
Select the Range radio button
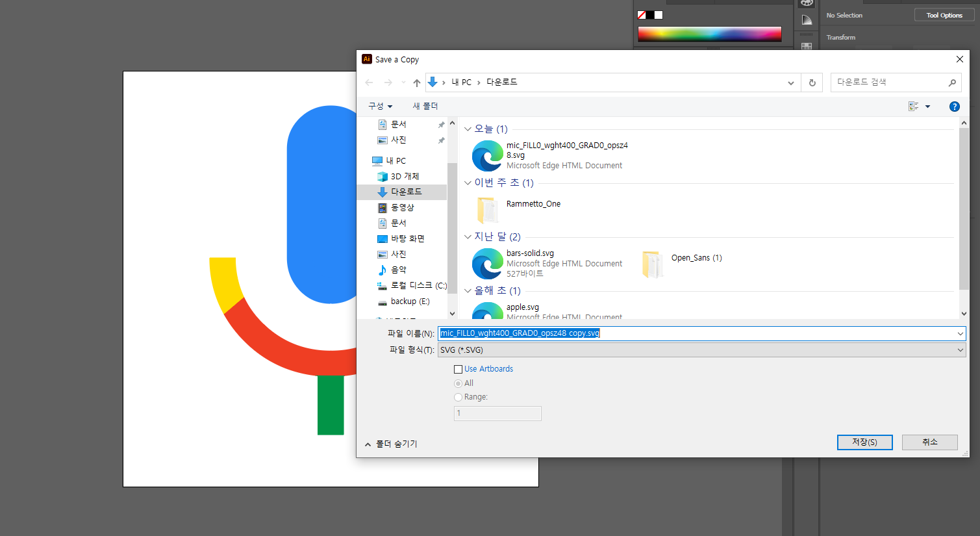(458, 397)
